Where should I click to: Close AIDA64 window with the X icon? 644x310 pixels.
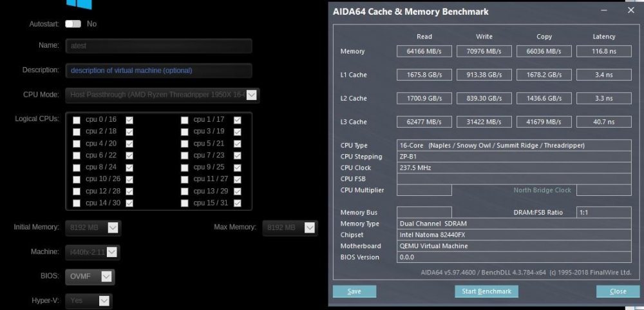[x=631, y=10]
